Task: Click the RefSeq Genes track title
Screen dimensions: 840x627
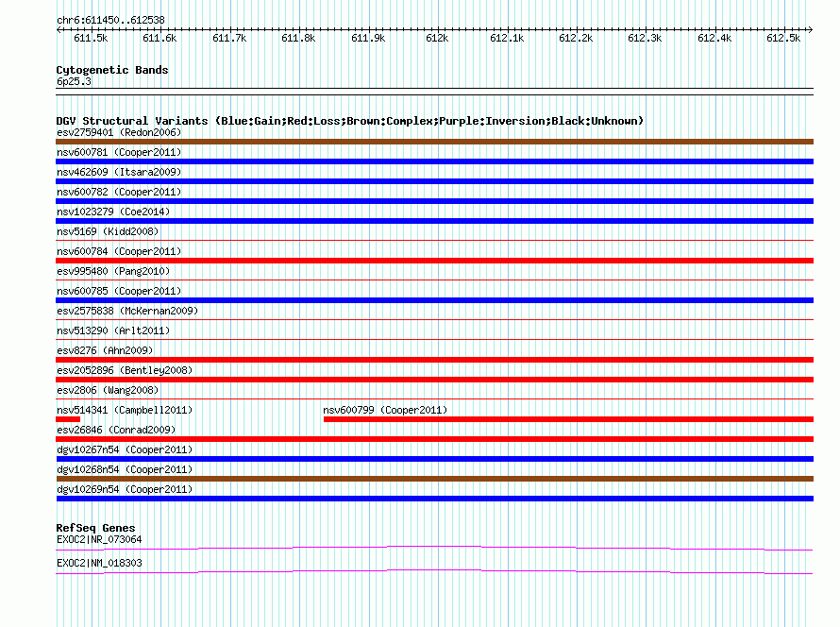Action: point(95,528)
